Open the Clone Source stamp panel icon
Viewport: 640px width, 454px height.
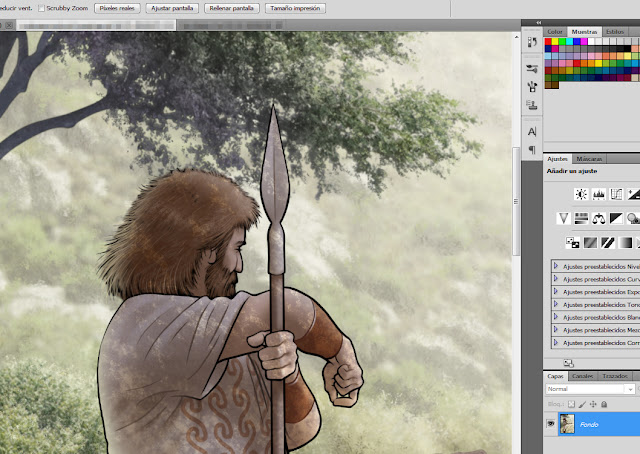point(532,105)
